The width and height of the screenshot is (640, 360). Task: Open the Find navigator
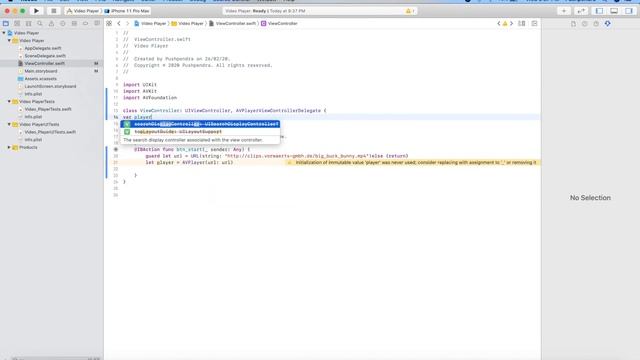click(x=40, y=24)
